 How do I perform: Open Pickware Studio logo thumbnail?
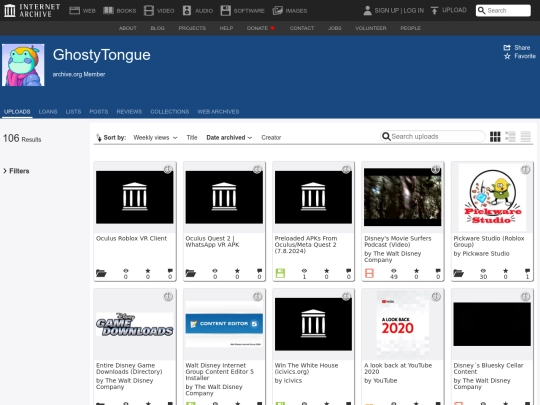click(x=492, y=197)
